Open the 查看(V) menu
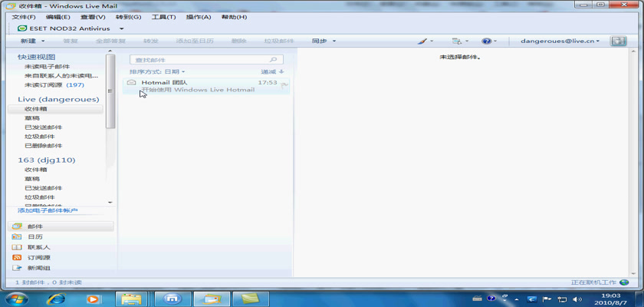This screenshot has width=644, height=307. [92, 17]
